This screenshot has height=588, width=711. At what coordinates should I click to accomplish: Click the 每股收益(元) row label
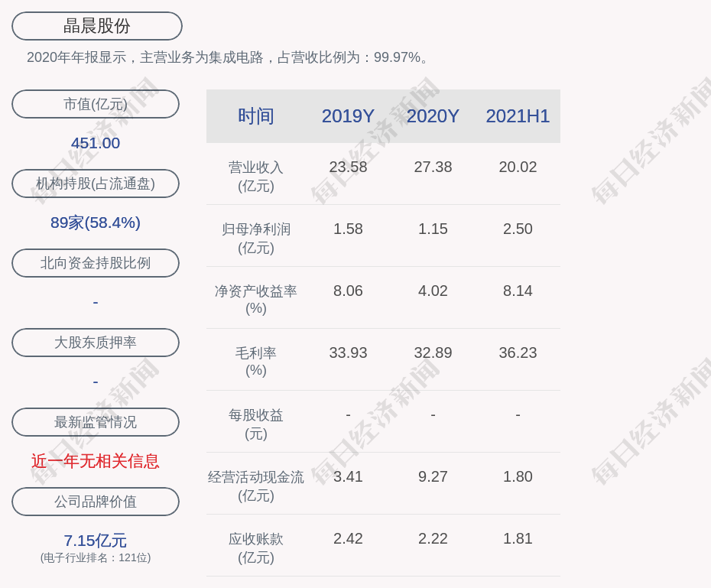(256, 424)
